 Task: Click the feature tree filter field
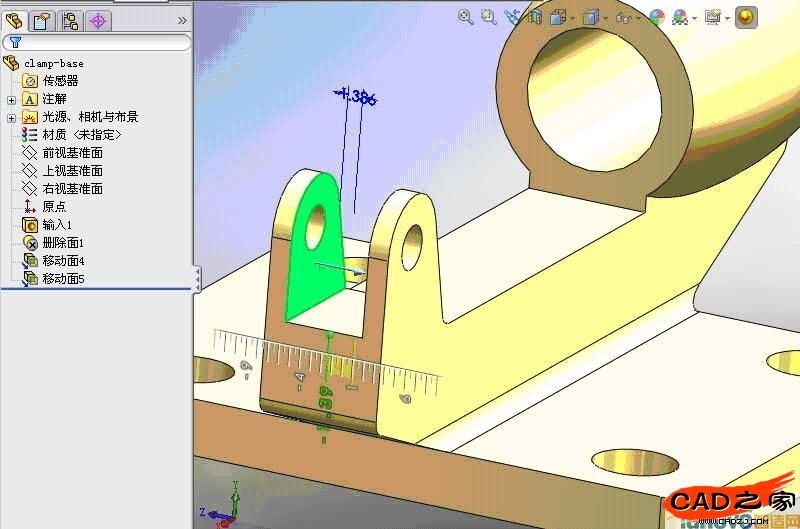[x=100, y=42]
